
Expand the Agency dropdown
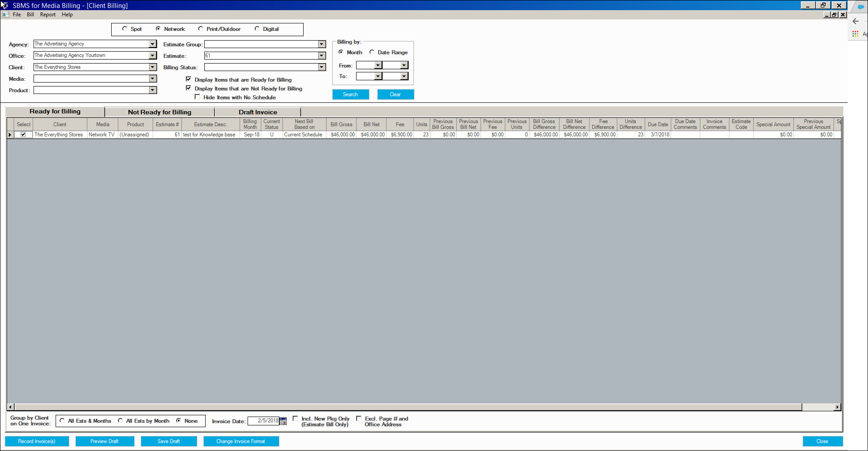click(153, 44)
